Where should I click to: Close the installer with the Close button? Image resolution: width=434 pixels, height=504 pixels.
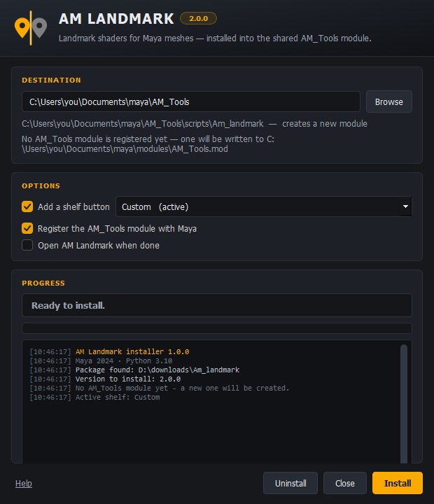pyautogui.click(x=345, y=483)
